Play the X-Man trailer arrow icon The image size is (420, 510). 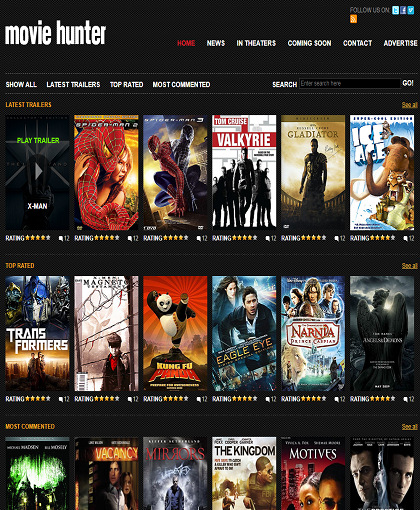[39, 171]
